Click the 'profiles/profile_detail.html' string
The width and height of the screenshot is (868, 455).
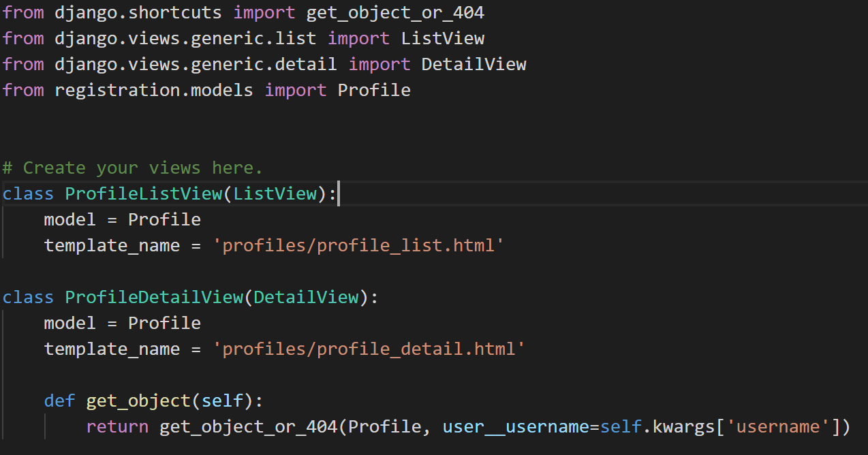[369, 349]
